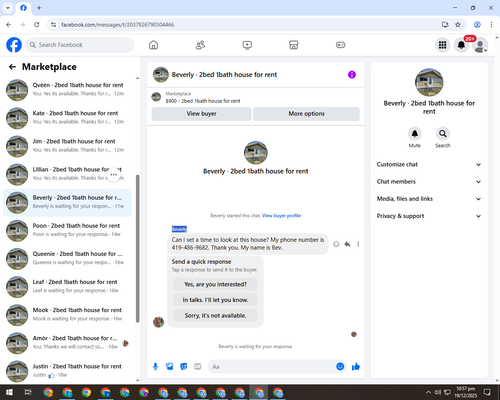Open Task View on taskbar
Viewport: 500px width, 400px height.
28,392
